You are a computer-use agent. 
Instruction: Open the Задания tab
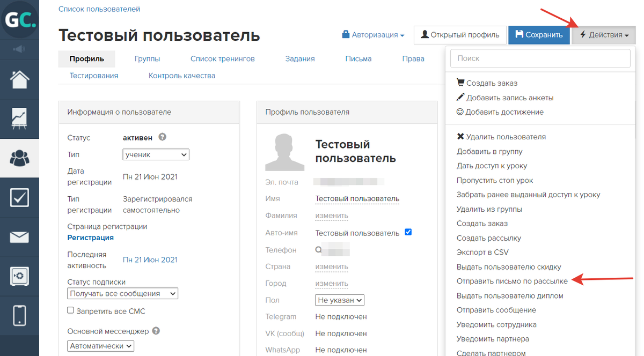300,58
